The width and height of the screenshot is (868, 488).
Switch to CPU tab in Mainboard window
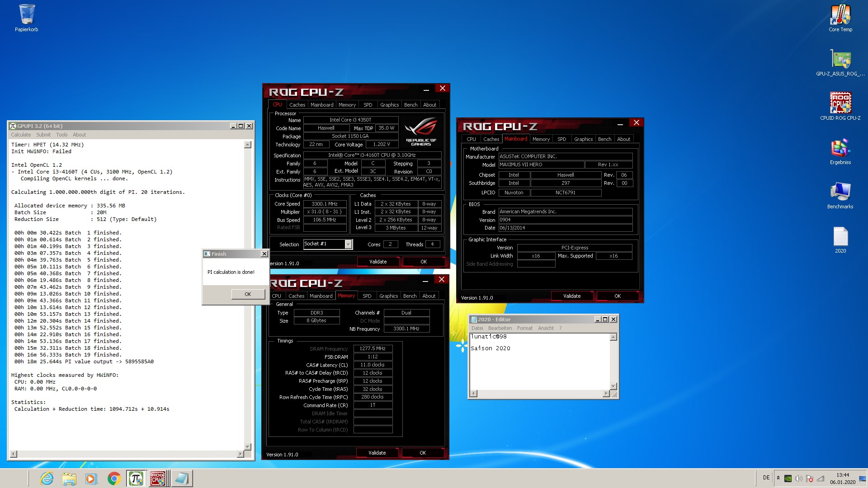click(x=471, y=139)
